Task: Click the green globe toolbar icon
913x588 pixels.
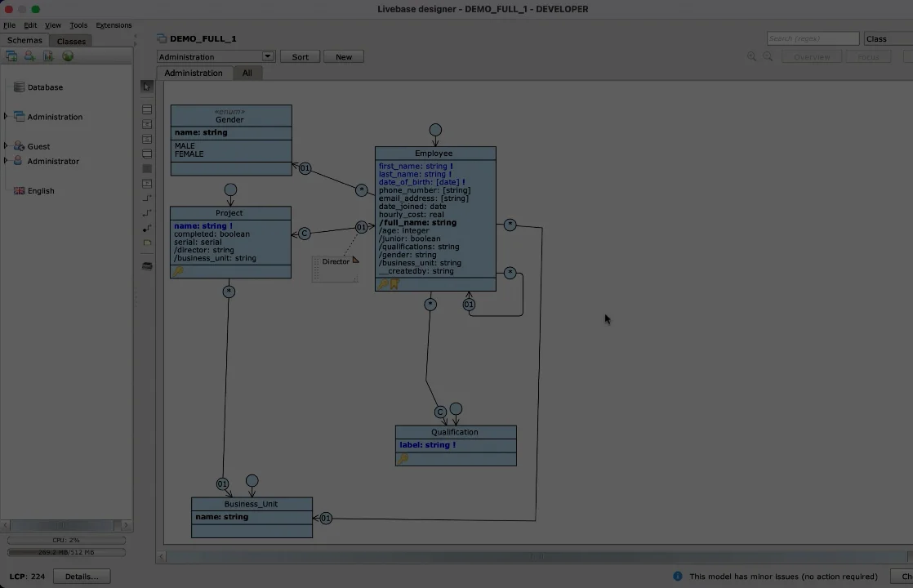Action: coord(68,56)
